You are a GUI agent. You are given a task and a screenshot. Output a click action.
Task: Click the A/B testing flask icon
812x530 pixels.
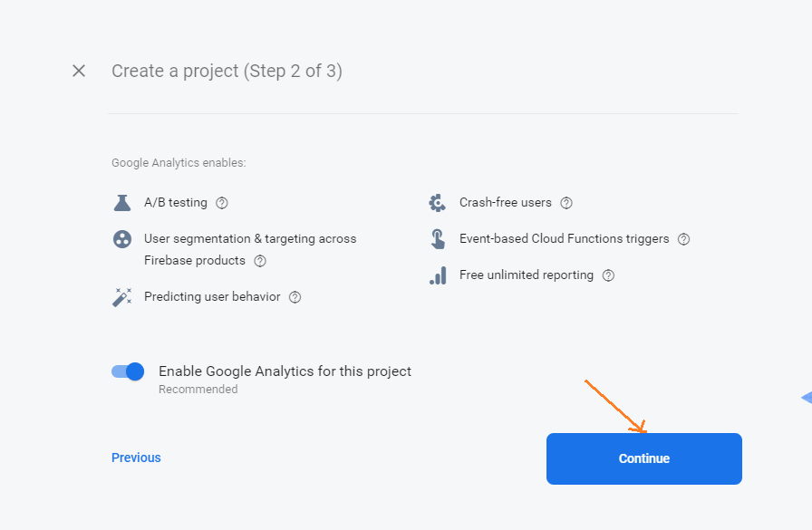122,203
